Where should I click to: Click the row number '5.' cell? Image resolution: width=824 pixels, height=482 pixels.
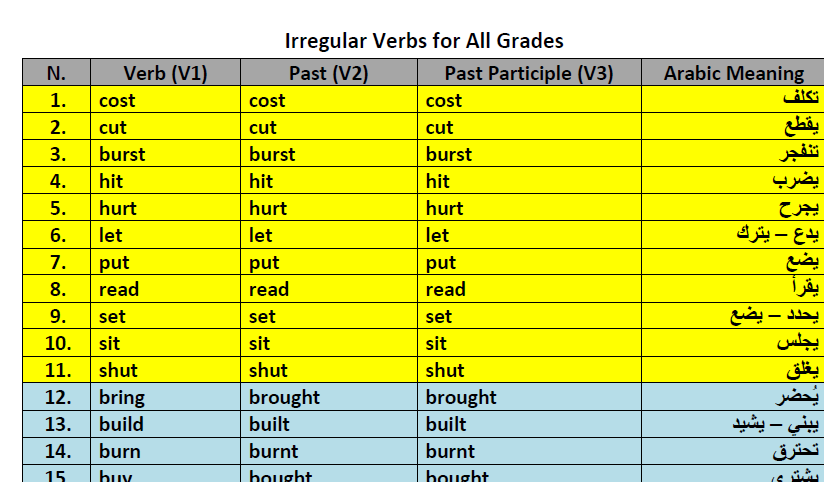click(57, 208)
